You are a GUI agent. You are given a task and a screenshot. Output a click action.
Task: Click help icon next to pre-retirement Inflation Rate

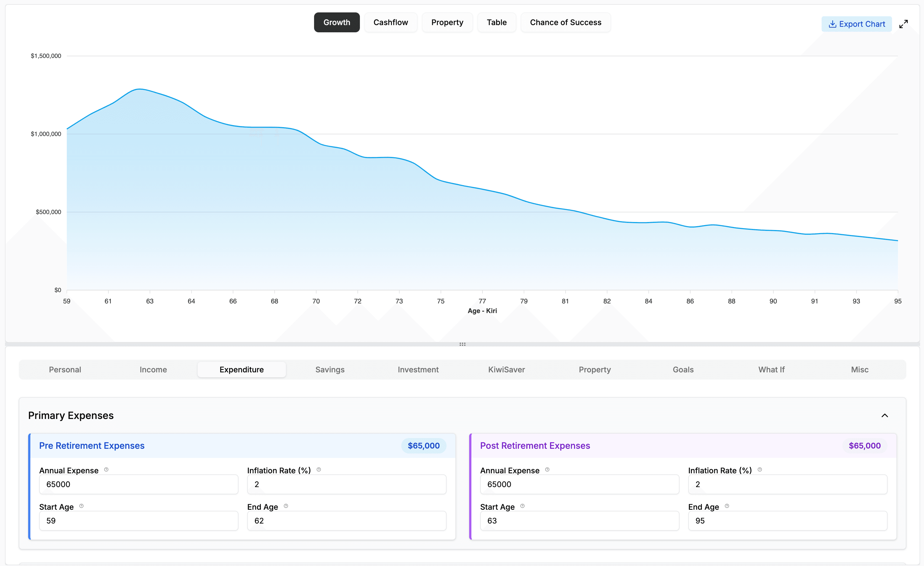319,469
